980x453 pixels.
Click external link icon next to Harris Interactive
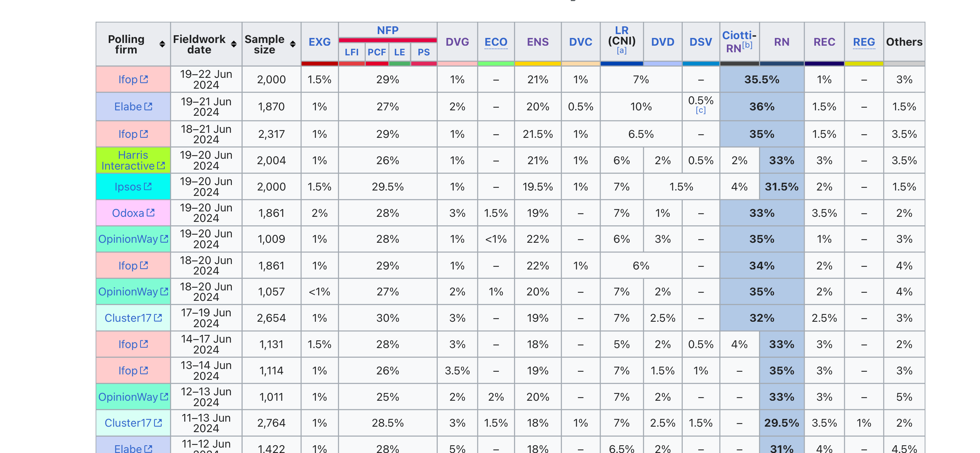click(x=161, y=166)
